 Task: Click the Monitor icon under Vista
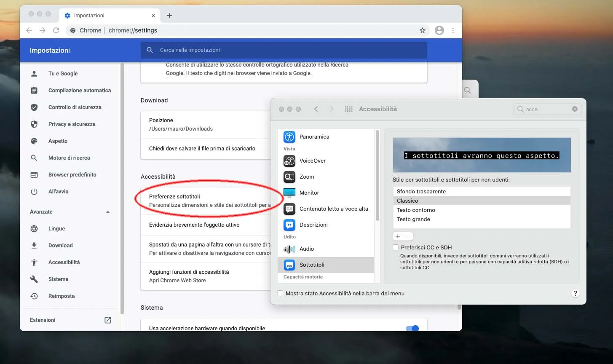(289, 193)
